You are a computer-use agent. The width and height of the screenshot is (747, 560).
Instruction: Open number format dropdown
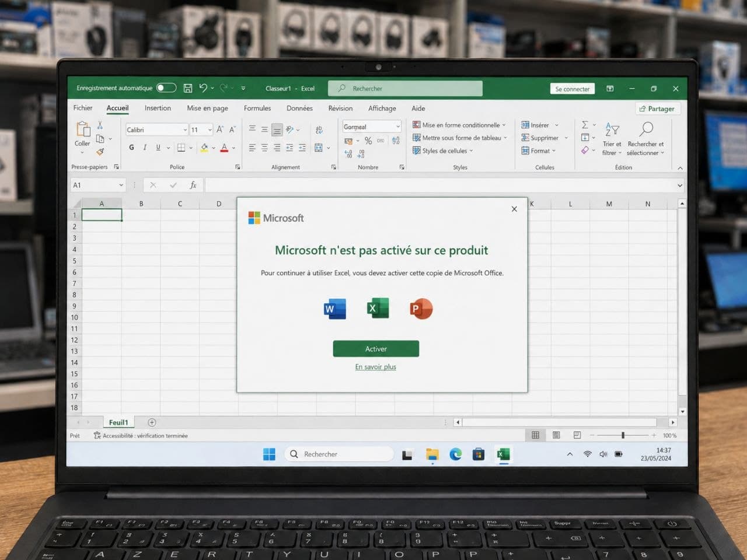398,127
